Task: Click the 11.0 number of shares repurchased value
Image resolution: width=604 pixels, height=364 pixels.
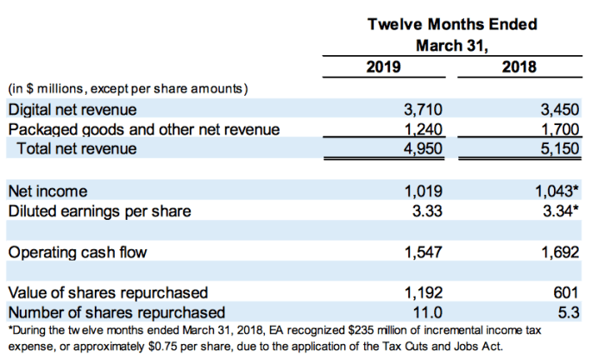Action: 428,312
